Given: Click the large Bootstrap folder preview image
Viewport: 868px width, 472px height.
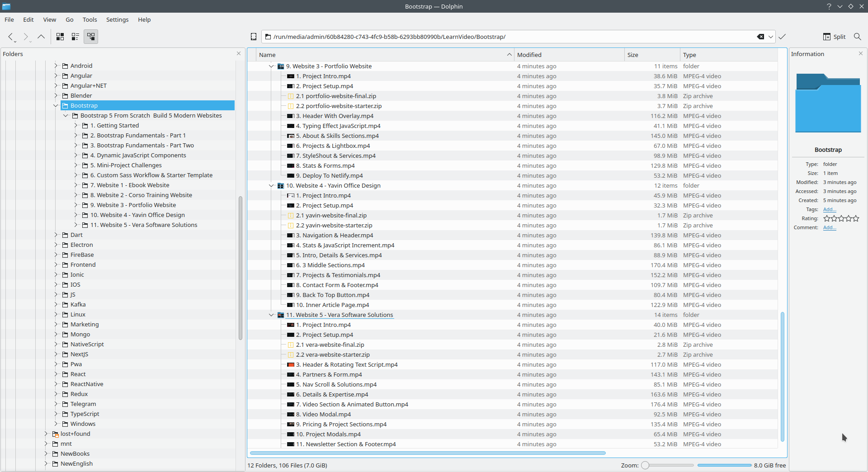Looking at the screenshot, I should [x=828, y=103].
